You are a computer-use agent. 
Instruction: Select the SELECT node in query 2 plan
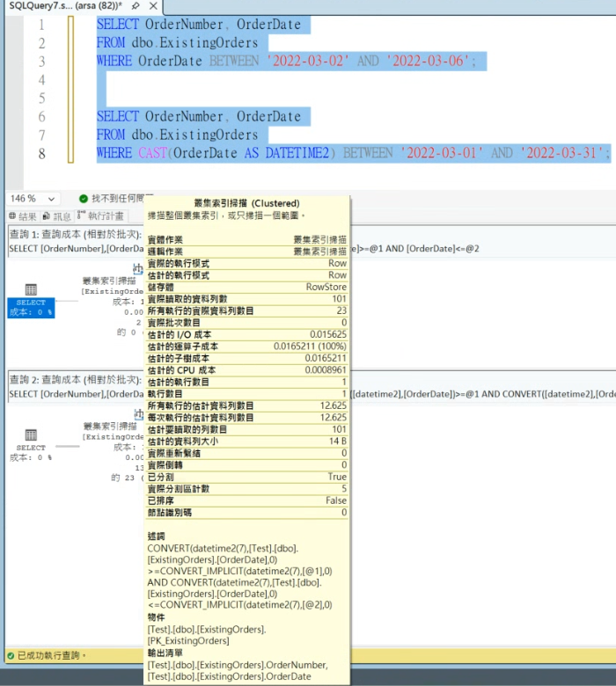point(31,446)
